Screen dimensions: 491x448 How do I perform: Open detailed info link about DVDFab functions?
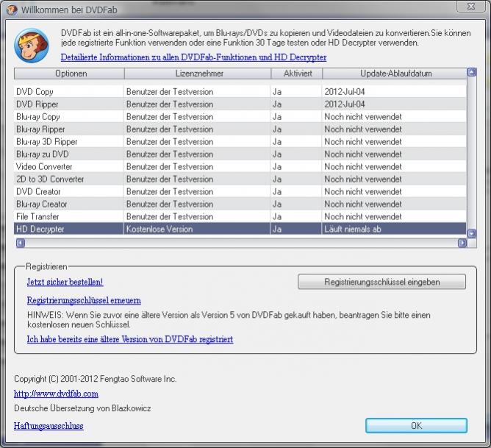coord(193,57)
